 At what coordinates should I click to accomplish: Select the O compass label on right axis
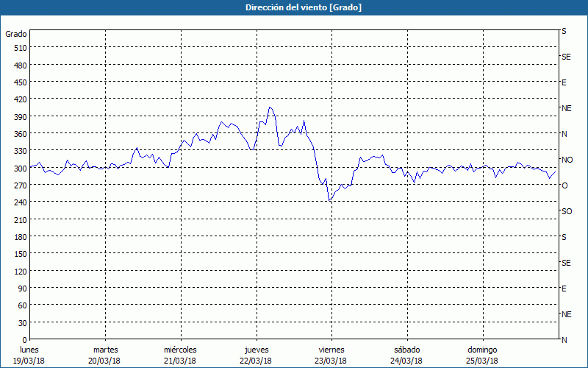point(564,185)
